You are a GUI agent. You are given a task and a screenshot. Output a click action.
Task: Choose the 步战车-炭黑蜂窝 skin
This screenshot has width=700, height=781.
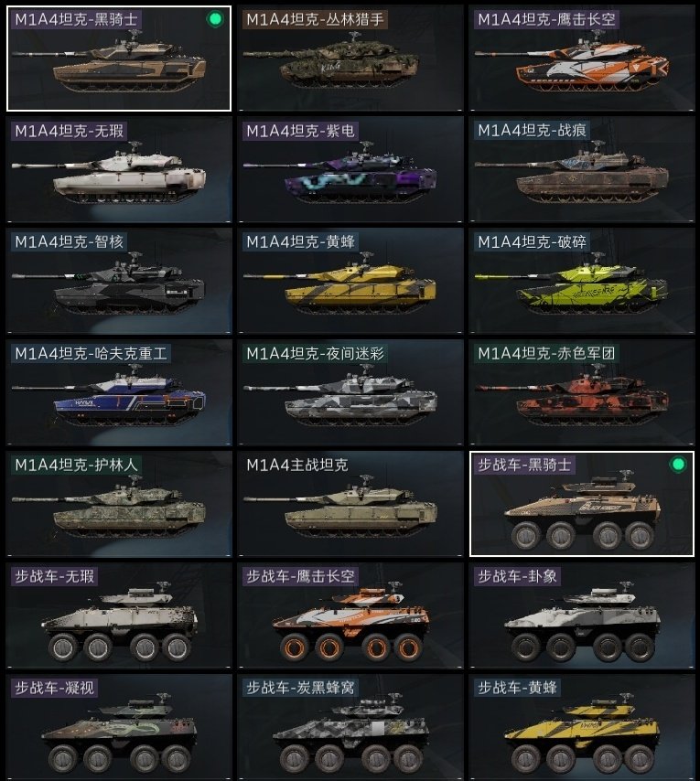point(350,727)
